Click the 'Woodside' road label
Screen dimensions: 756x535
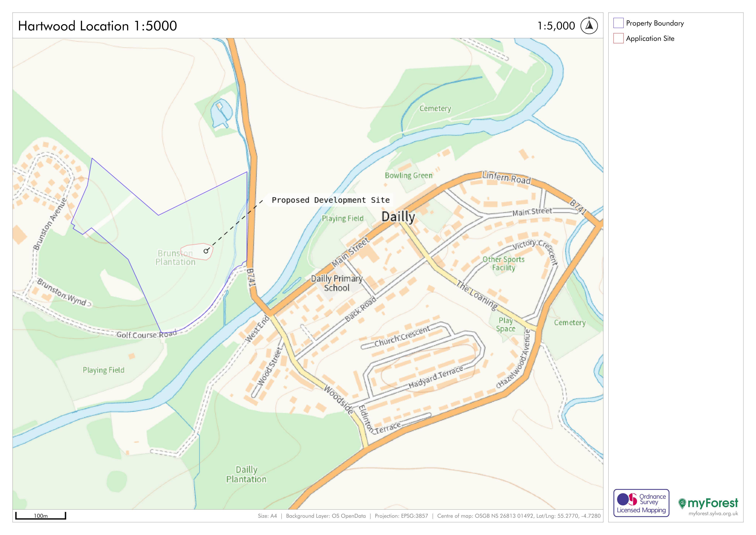click(x=339, y=399)
